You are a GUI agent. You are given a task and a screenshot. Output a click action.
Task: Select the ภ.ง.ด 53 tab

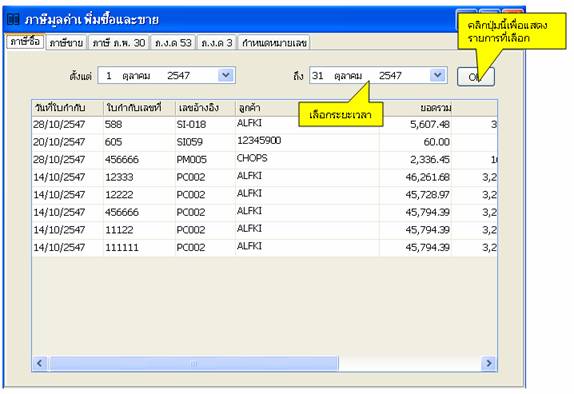click(x=173, y=43)
